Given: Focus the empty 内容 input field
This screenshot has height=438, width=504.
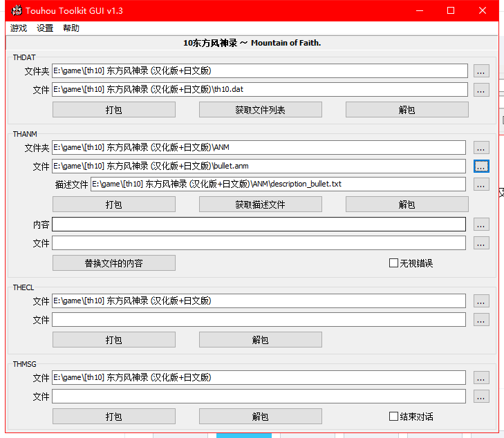Looking at the screenshot, I should (259, 224).
